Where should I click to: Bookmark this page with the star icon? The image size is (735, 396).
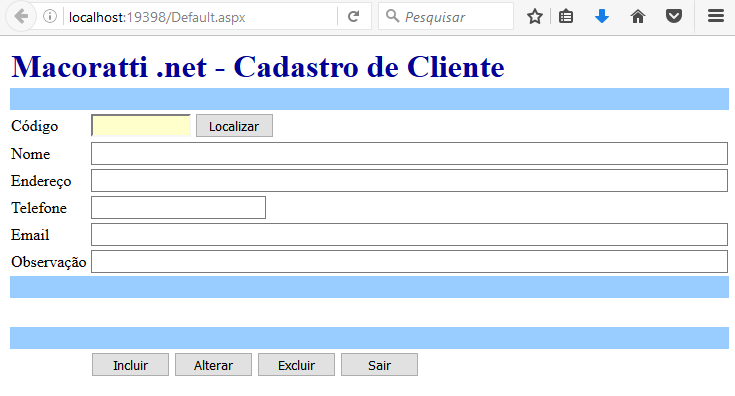click(534, 16)
